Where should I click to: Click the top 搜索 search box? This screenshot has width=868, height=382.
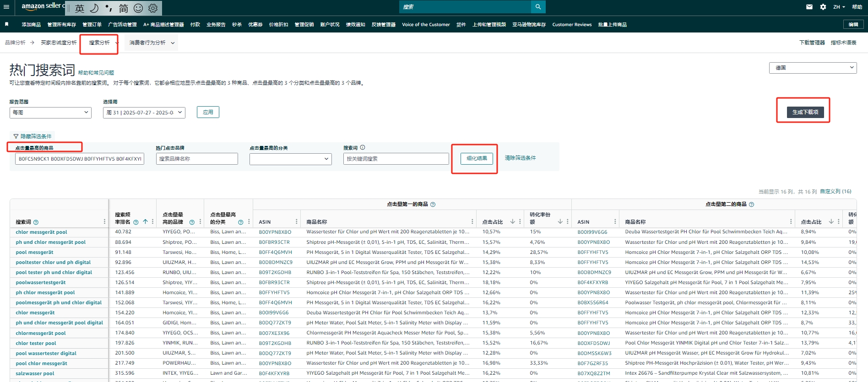click(x=465, y=7)
